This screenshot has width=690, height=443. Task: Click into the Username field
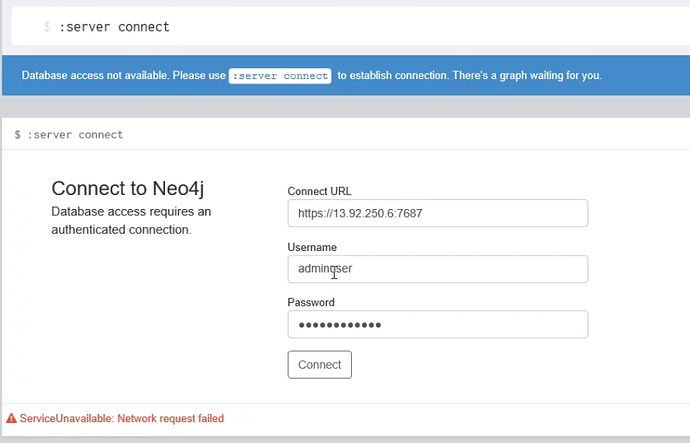pos(437,269)
